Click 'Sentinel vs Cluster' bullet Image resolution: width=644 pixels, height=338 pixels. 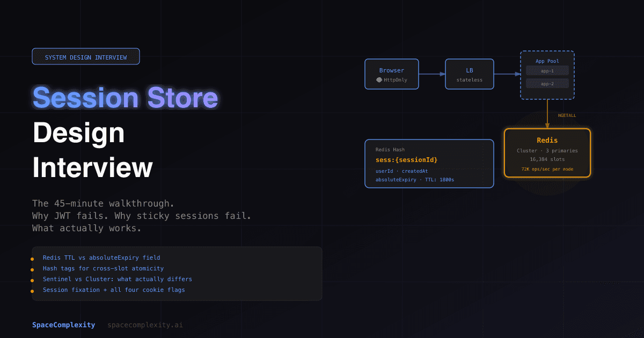tap(117, 280)
